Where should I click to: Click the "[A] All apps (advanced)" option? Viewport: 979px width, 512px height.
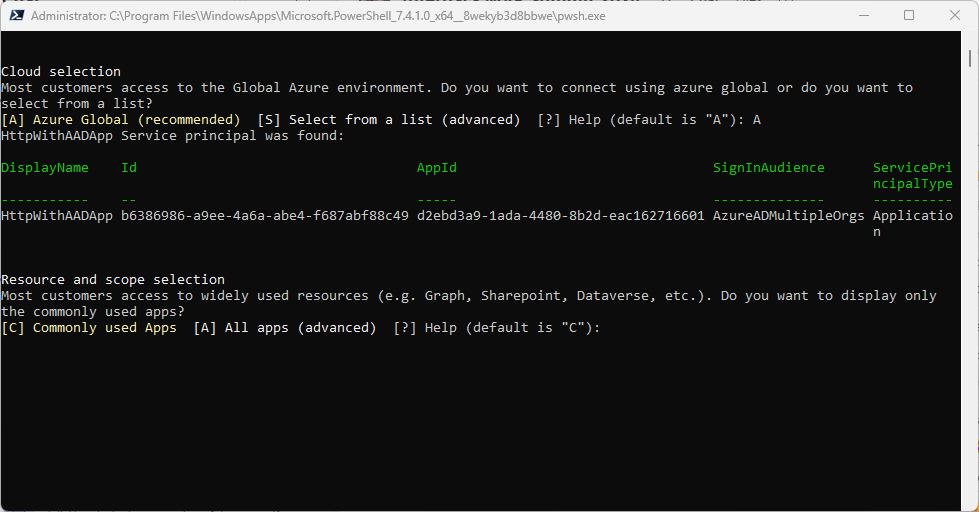tap(285, 328)
